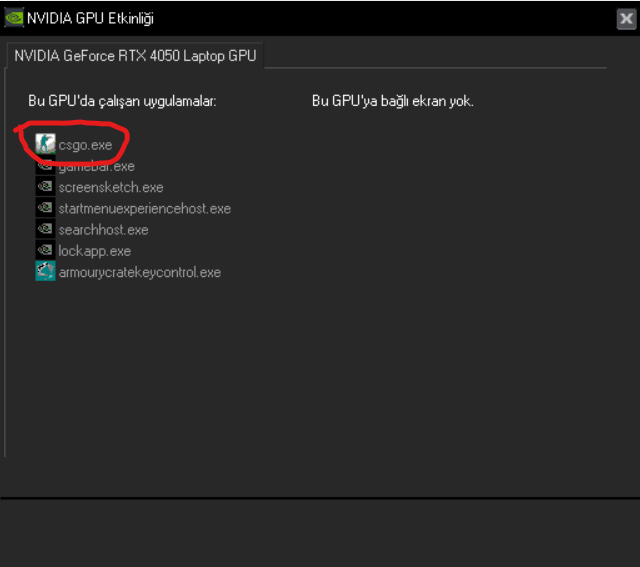Click the NVIDIA logo in title bar
The image size is (640, 567).
pos(14,18)
